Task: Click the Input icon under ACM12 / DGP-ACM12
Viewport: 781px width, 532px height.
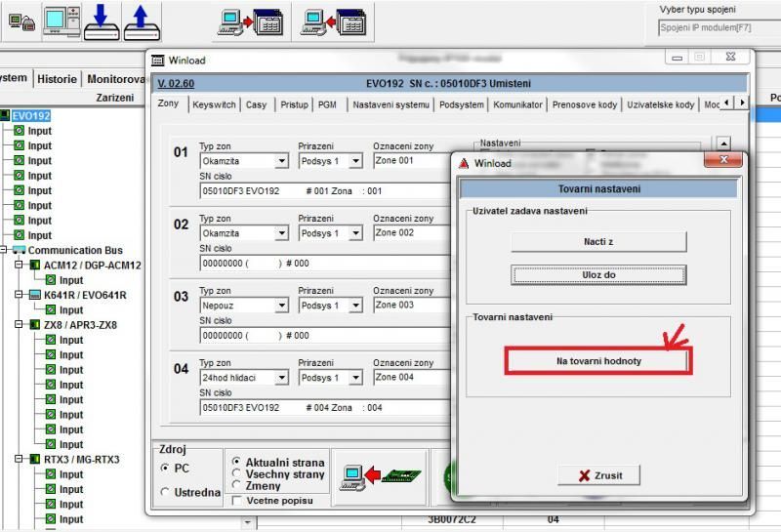Action: [51, 280]
